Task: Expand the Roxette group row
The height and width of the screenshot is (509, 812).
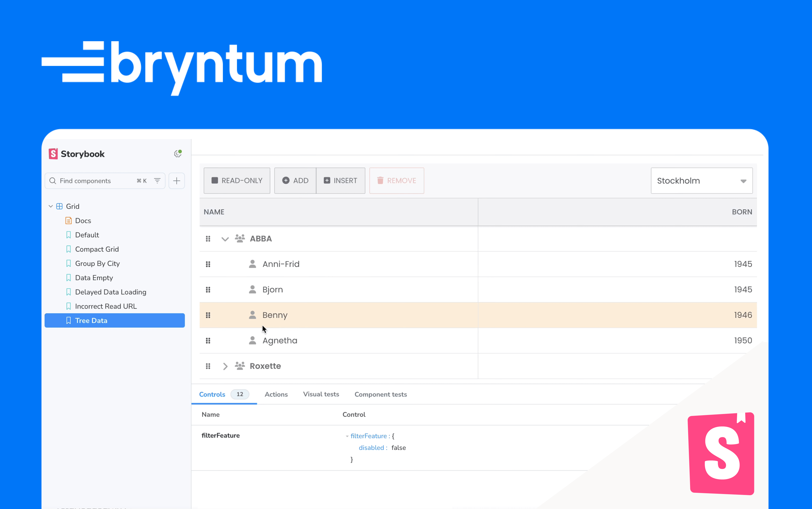Action: point(225,366)
